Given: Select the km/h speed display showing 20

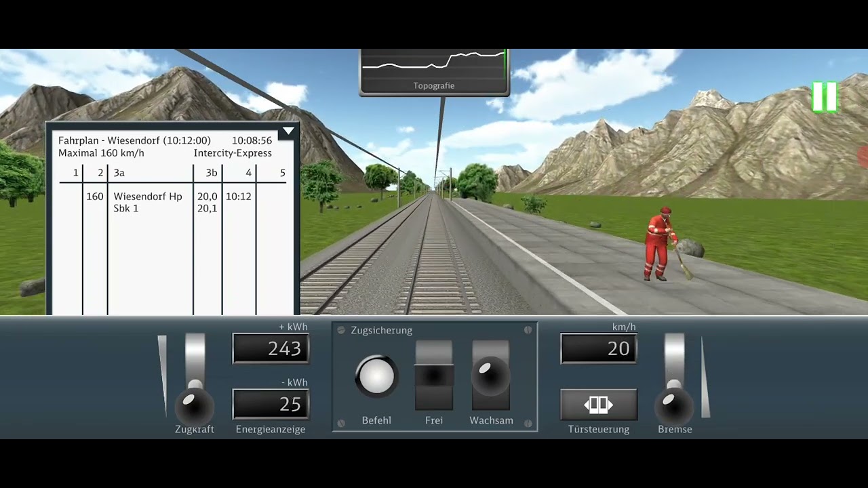Looking at the screenshot, I should (x=599, y=348).
